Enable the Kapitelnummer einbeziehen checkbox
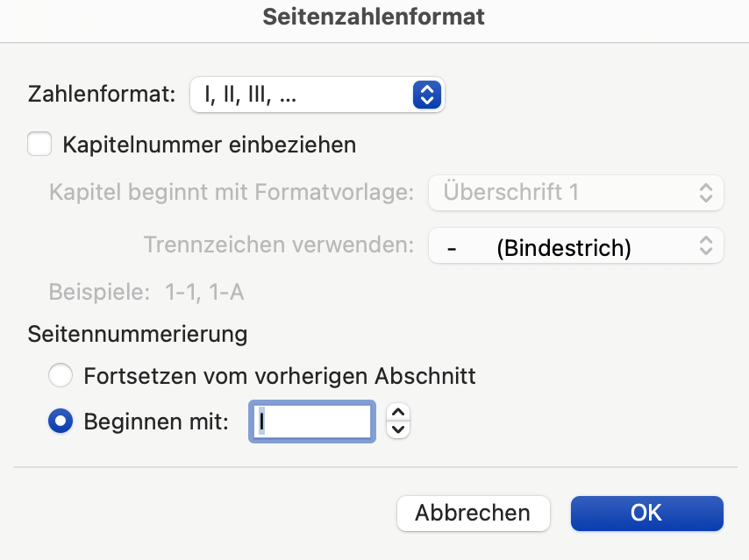Screen dimensions: 749x560 [x=39, y=144]
